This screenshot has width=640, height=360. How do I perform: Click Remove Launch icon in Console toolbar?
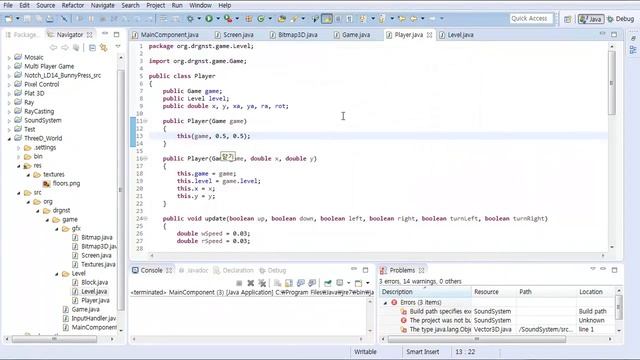click(251, 283)
